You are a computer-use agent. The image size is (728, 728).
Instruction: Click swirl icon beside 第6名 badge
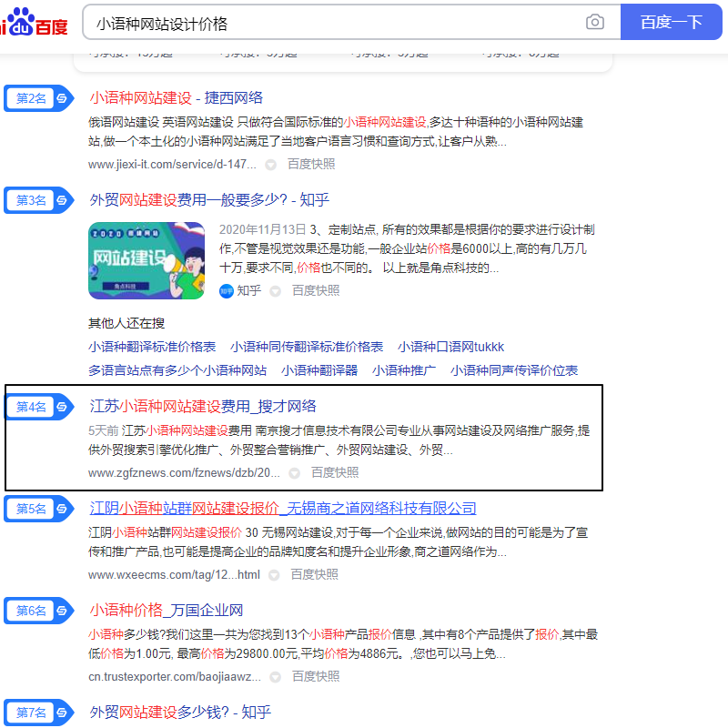pyautogui.click(x=62, y=611)
